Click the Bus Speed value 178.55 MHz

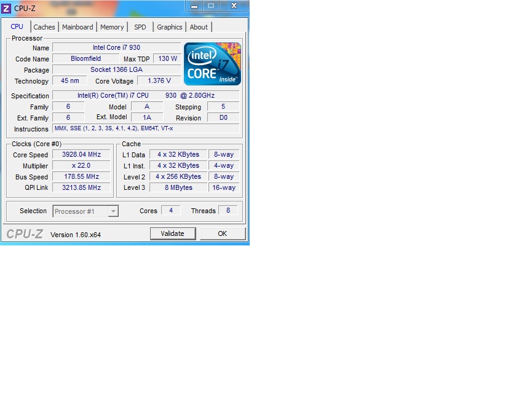click(81, 176)
